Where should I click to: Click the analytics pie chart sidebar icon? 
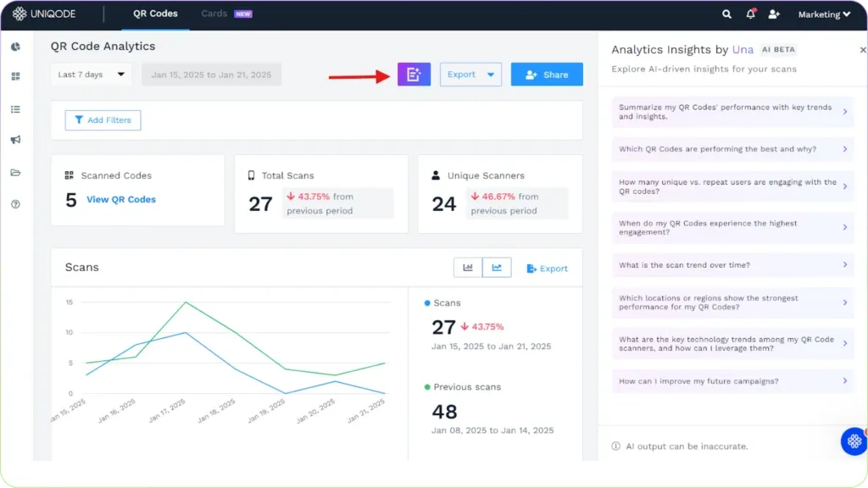(x=15, y=47)
